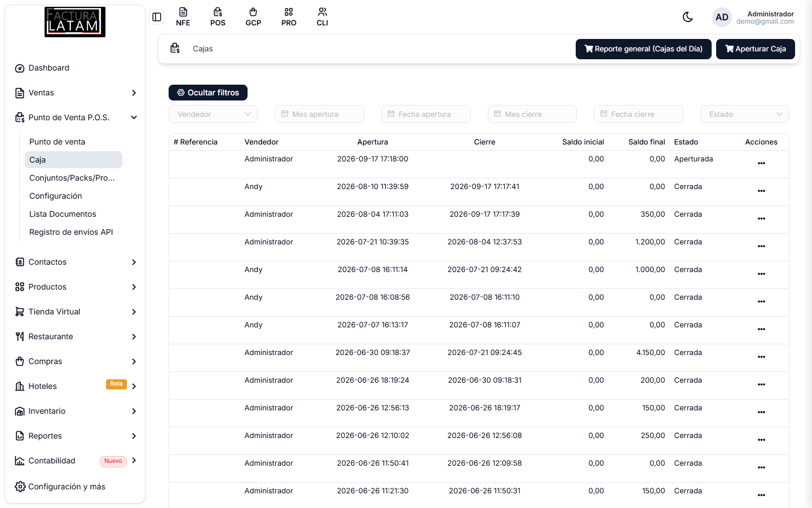Image resolution: width=812 pixels, height=508 pixels.
Task: Expand the Tienda Virtual menu
Action: 75,312
